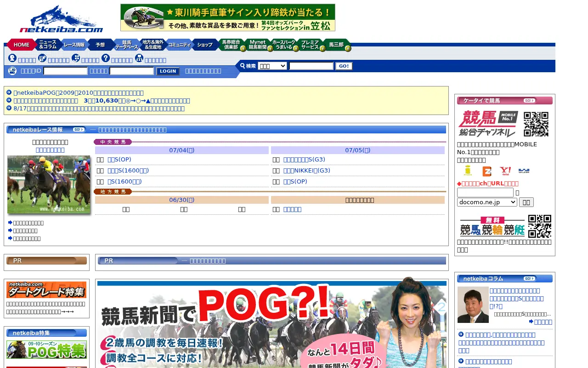Click the netkeiba.com horse logo
588x368 pixels.
tap(61, 19)
